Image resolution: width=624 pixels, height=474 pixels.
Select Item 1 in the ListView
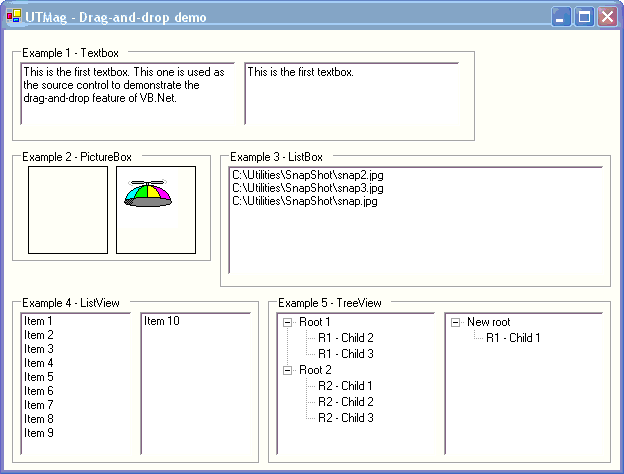click(x=39, y=321)
